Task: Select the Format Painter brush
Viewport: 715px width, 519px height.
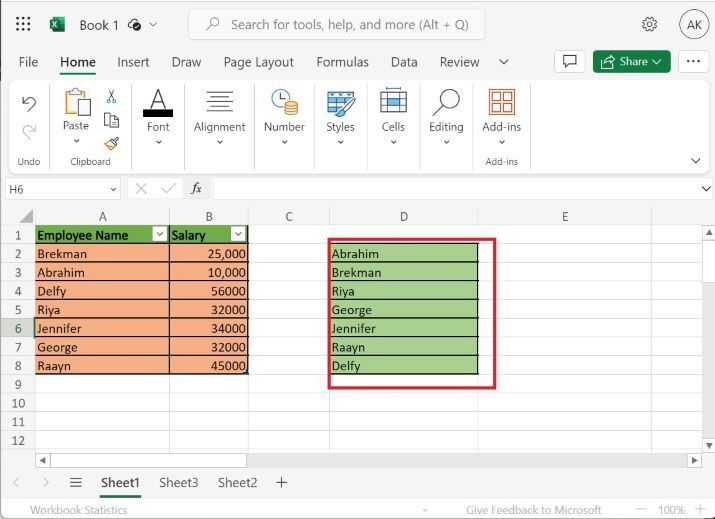Action: pos(111,144)
